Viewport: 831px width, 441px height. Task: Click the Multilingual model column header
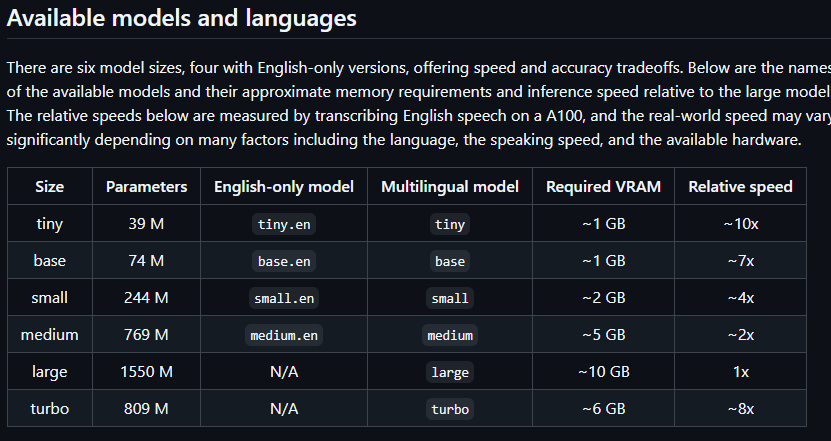pos(449,187)
